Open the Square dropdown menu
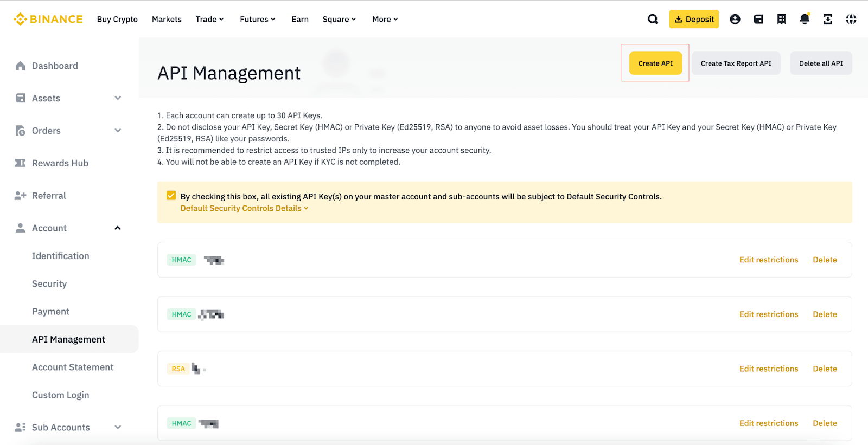The image size is (868, 445). pyautogui.click(x=340, y=20)
